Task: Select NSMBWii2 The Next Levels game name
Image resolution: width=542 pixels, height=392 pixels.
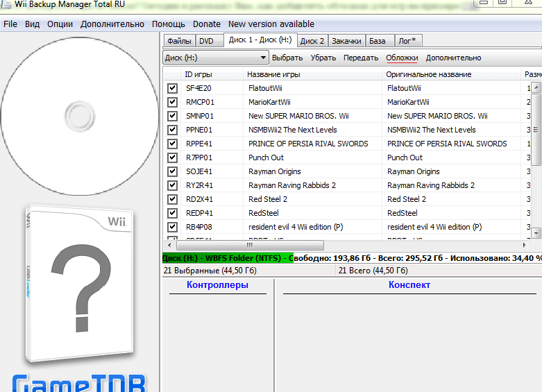Action: (292, 130)
